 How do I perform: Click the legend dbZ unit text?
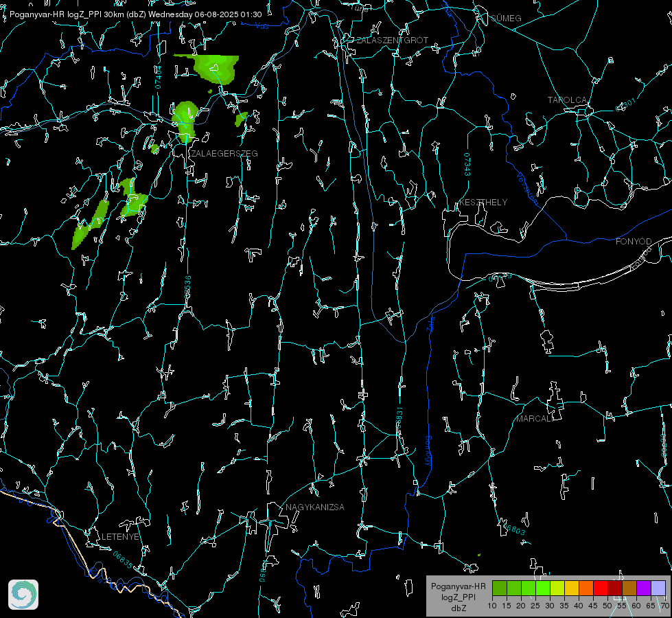(459, 608)
